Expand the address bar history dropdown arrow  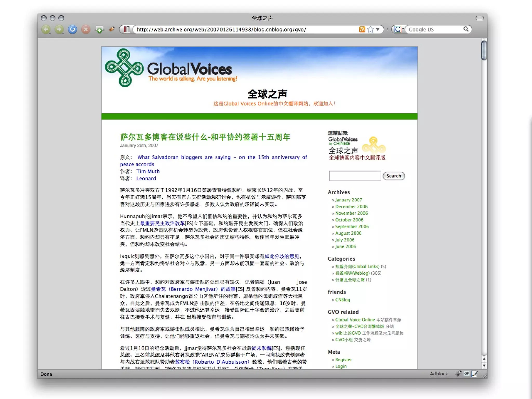click(x=378, y=29)
